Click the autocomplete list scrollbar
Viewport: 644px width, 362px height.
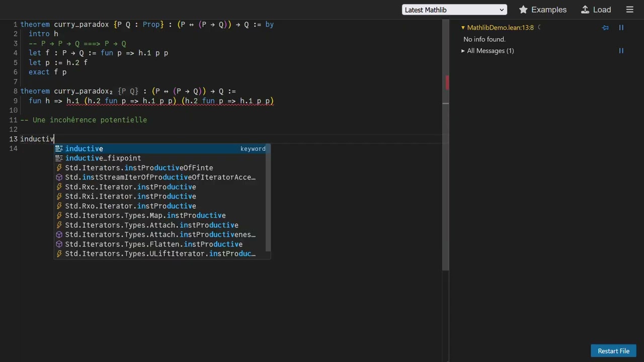pyautogui.click(x=269, y=198)
